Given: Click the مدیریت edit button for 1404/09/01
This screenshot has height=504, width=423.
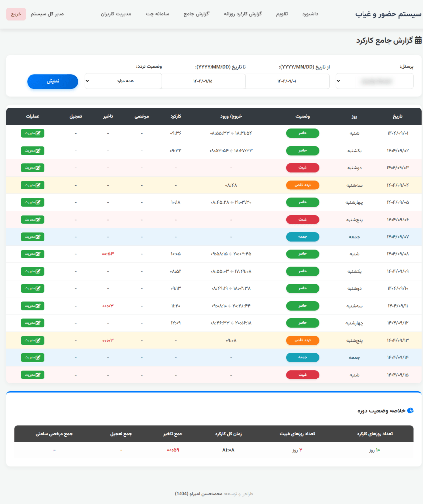Looking at the screenshot, I should (x=32, y=133).
